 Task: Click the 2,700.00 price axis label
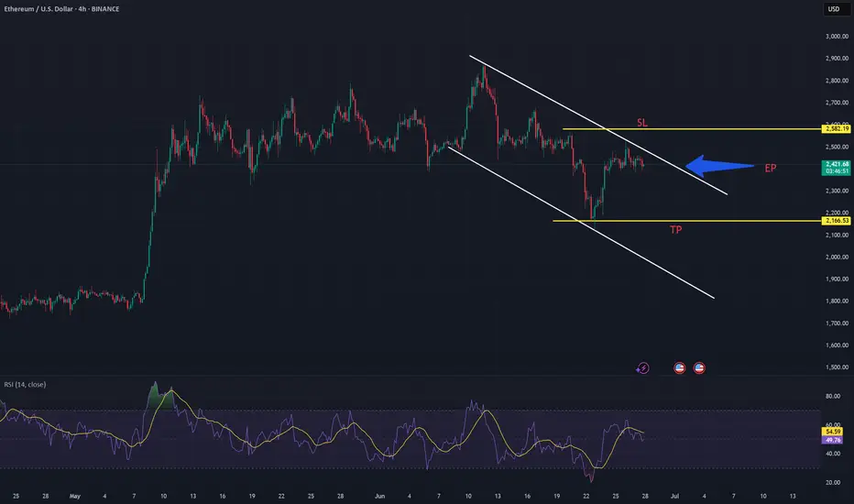tap(838, 103)
